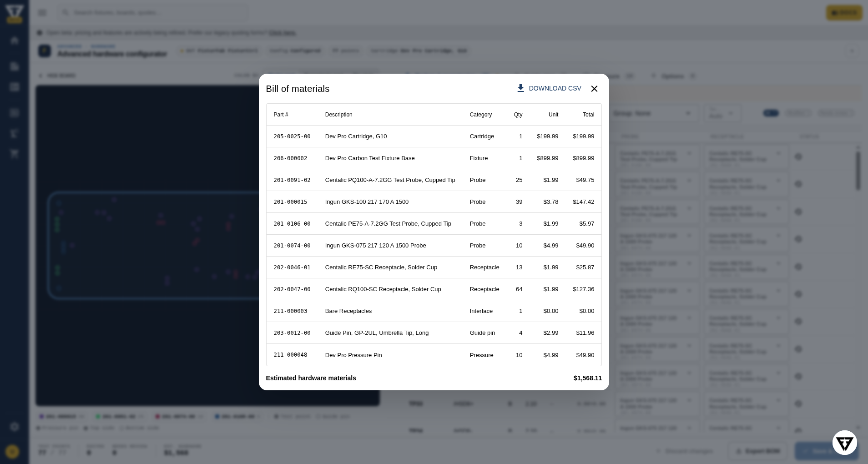Viewport: 868px width, 464px height.
Task: Open Home from the left sidebar
Action: coord(15,40)
